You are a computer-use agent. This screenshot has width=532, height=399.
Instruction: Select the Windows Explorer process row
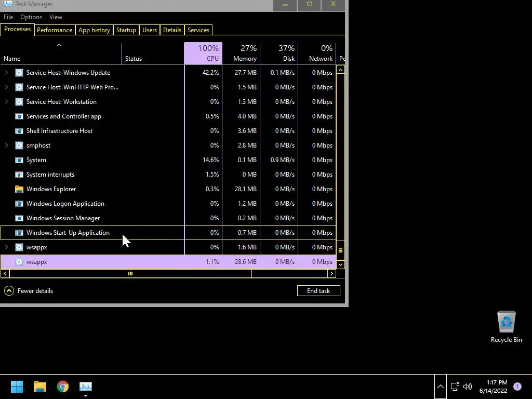(x=168, y=189)
